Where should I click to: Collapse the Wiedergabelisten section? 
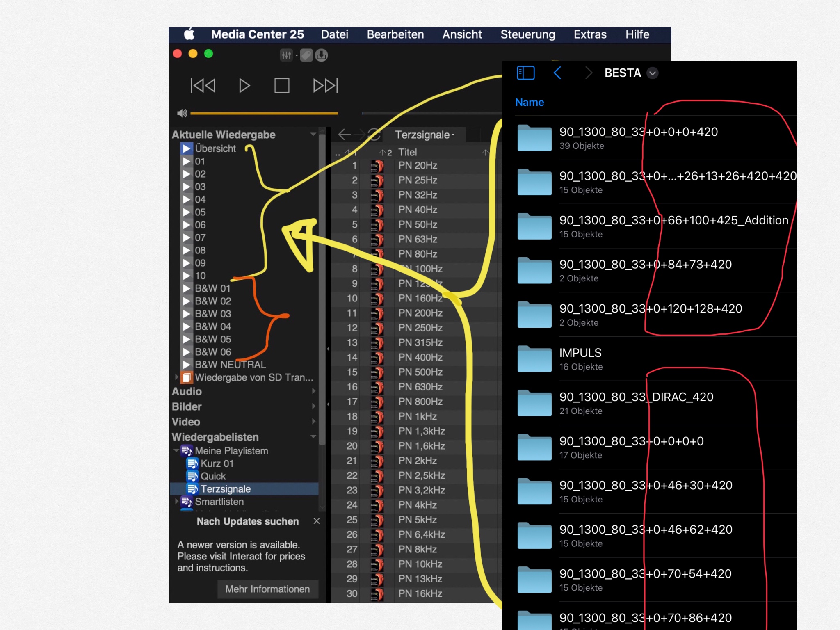313,437
